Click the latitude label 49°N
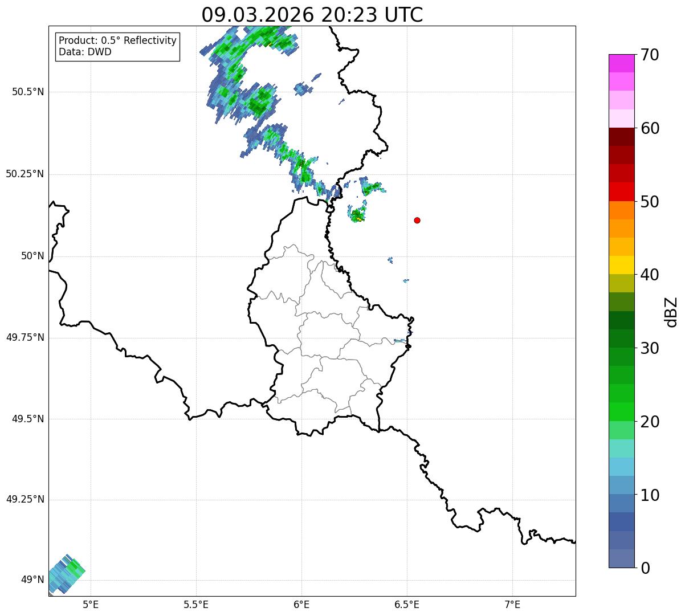 pyautogui.click(x=32, y=580)
